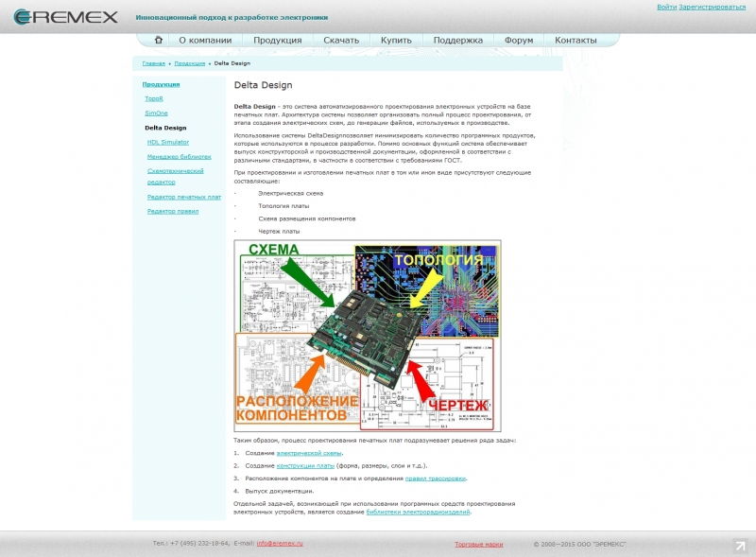Click the 'Зарегистрироваться' registration link
Viewport: 756px width, 557px height.
click(713, 8)
